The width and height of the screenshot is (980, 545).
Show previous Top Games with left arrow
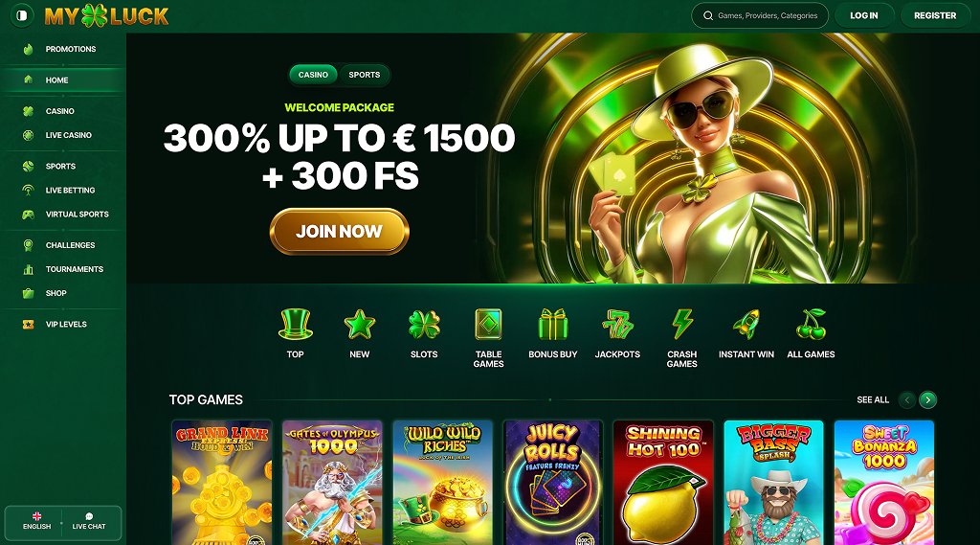click(x=907, y=399)
